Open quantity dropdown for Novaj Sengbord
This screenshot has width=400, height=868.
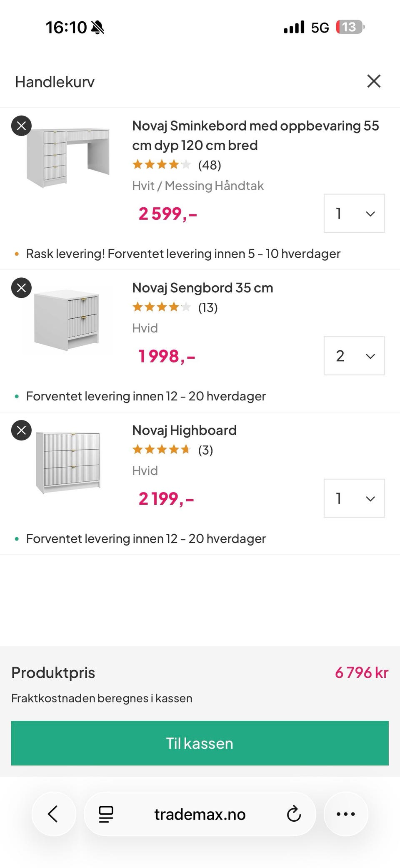point(354,356)
